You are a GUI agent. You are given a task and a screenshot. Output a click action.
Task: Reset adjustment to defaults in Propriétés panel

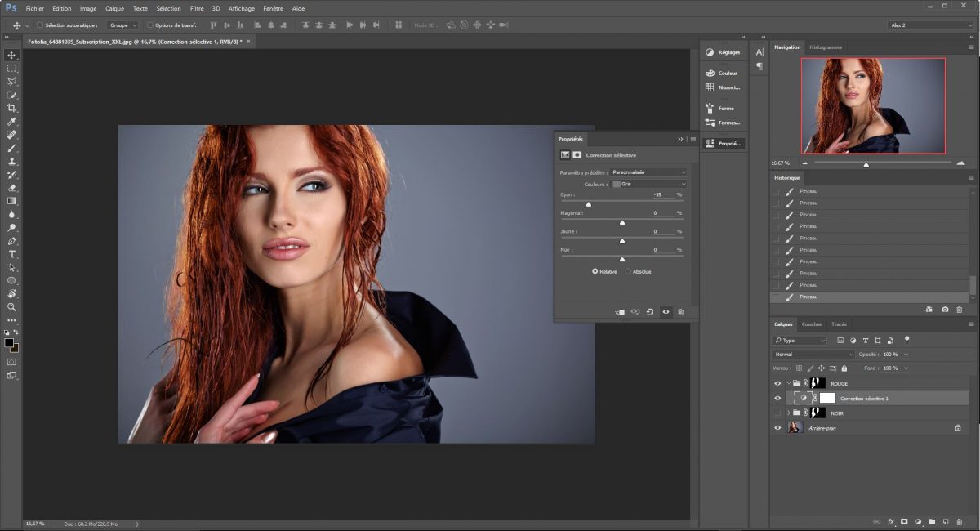[x=650, y=312]
